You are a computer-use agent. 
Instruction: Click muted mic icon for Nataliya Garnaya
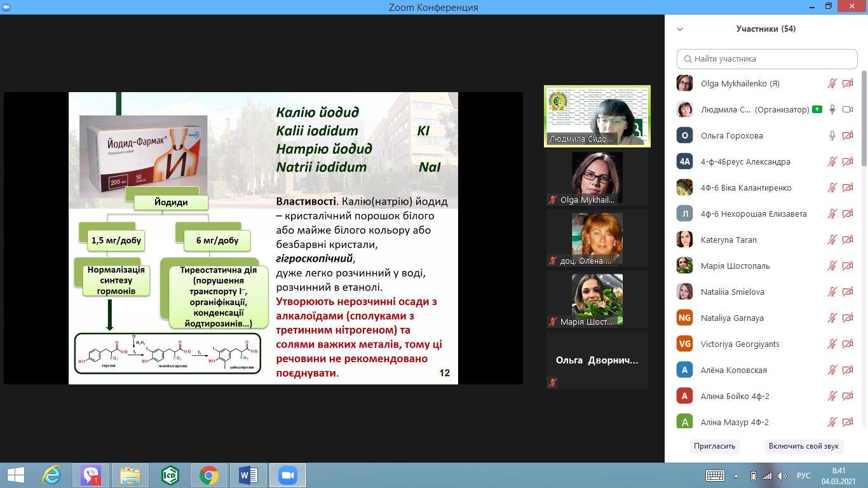[x=832, y=318]
